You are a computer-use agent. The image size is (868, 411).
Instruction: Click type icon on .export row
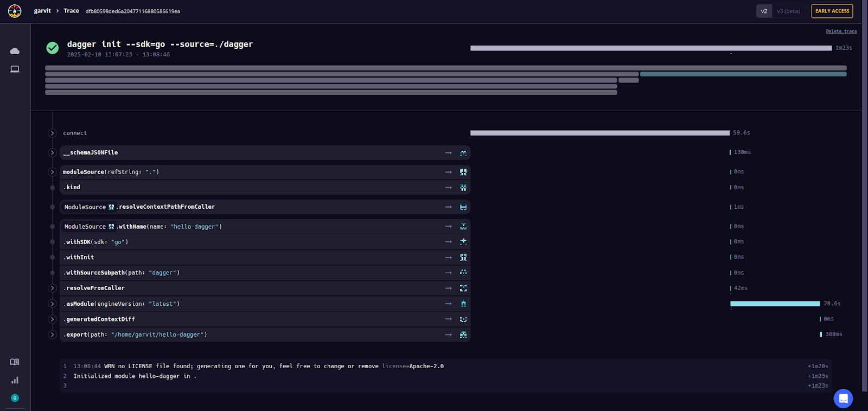click(463, 335)
